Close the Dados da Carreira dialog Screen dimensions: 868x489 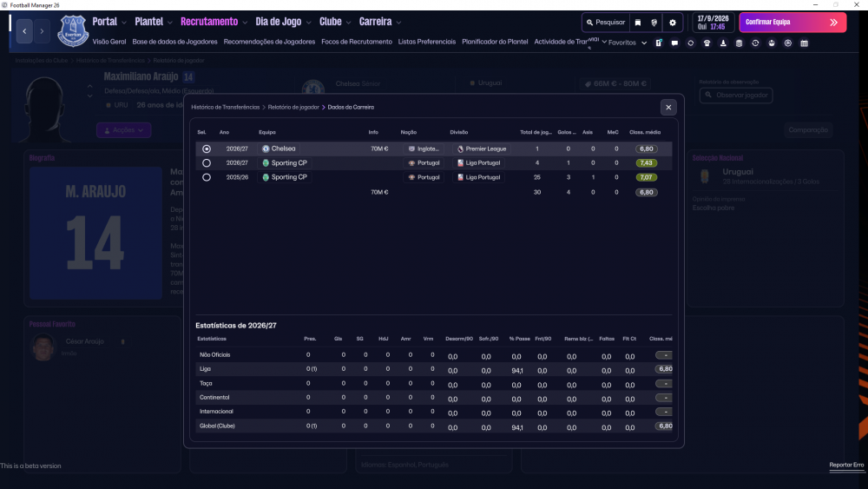668,108
